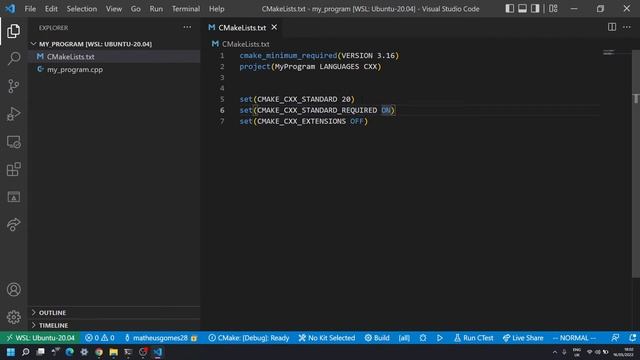
Task: Click the Build button in status bar
Action: 377,338
